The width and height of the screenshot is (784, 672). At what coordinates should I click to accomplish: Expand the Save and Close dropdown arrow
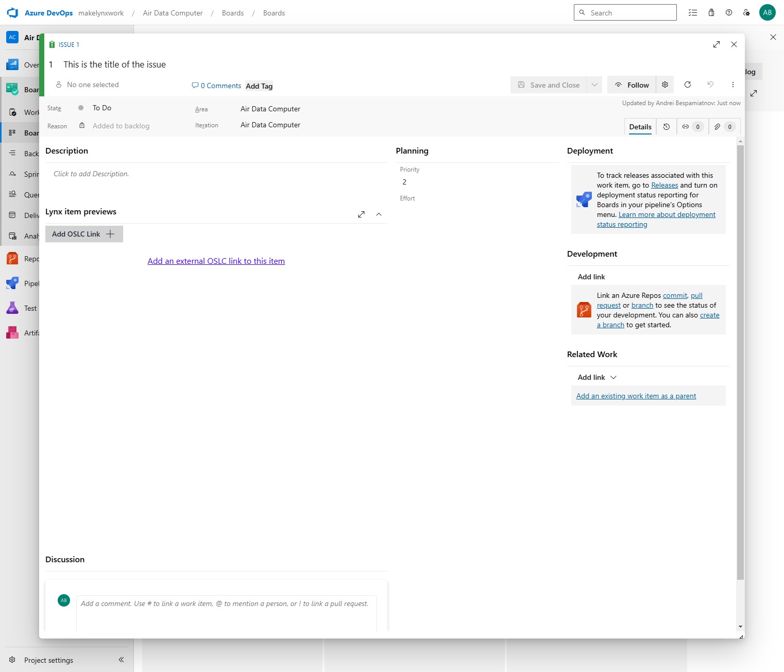594,85
